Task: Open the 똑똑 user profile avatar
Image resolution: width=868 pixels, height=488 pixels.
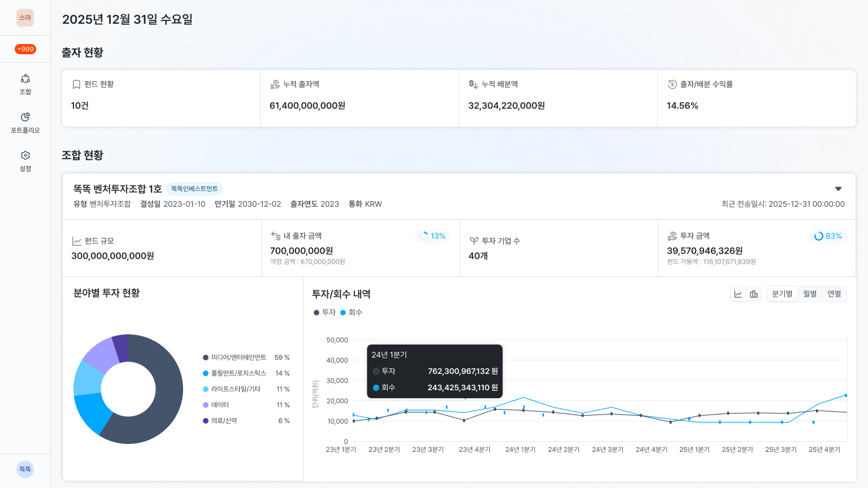Action: pos(25,469)
